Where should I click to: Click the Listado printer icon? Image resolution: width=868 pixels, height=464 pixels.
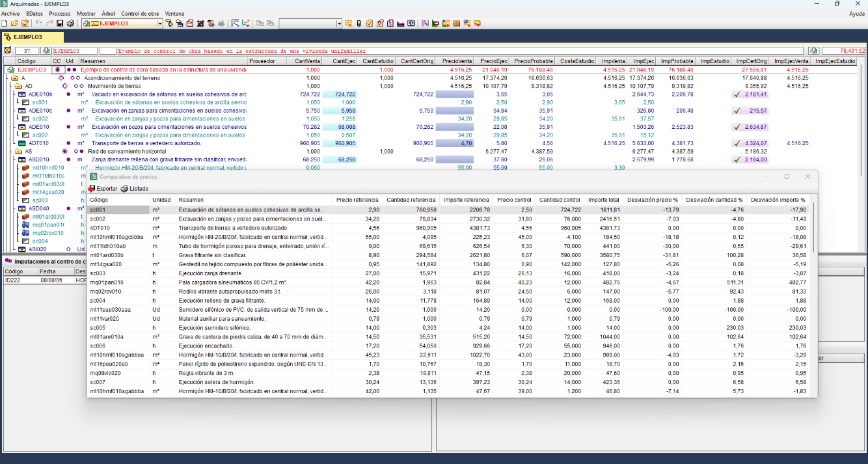(x=124, y=189)
